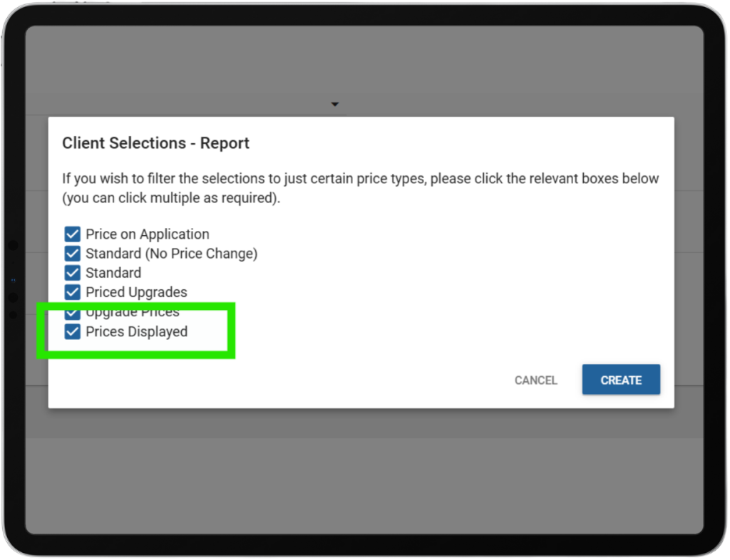Click the "Upgrade Prices" label text
Screen dimensions: 730x560
(133, 313)
